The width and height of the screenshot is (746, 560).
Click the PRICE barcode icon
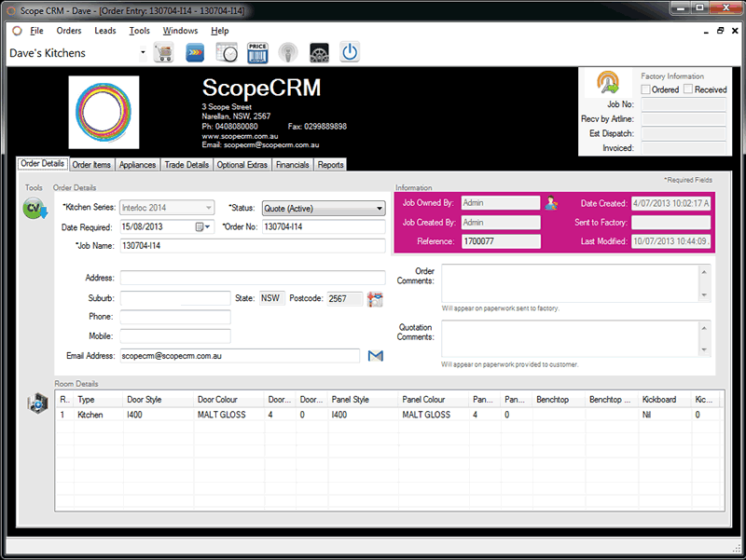tap(257, 52)
